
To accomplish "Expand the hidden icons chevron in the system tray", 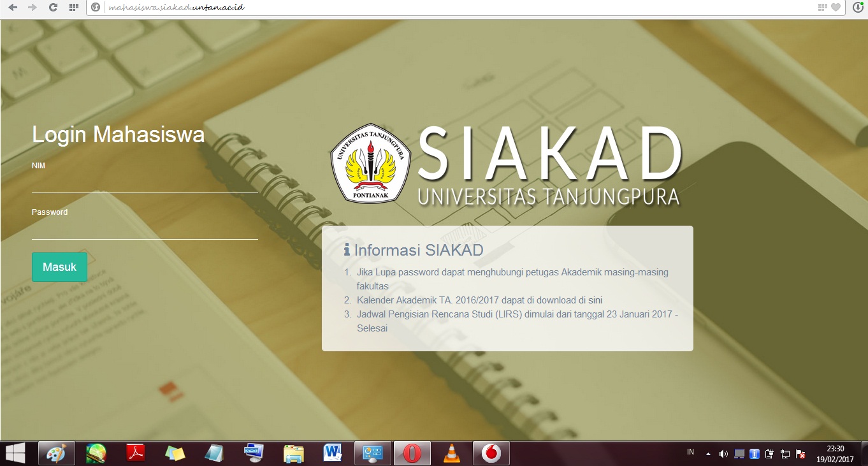I will (707, 454).
